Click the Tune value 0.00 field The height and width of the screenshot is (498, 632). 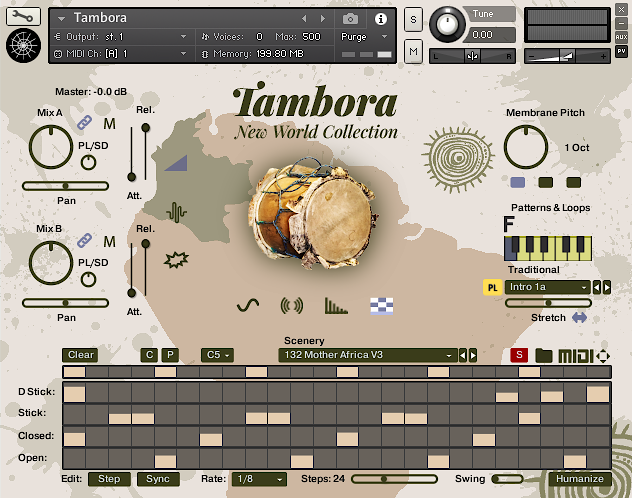pos(488,35)
